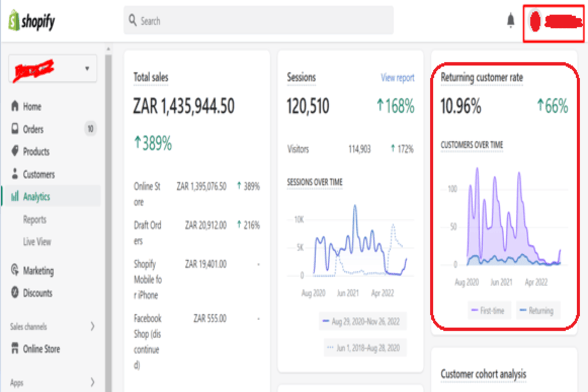Click ZAR 19,401.00 value
Viewport: 588px width, 392px height.
[x=206, y=264]
